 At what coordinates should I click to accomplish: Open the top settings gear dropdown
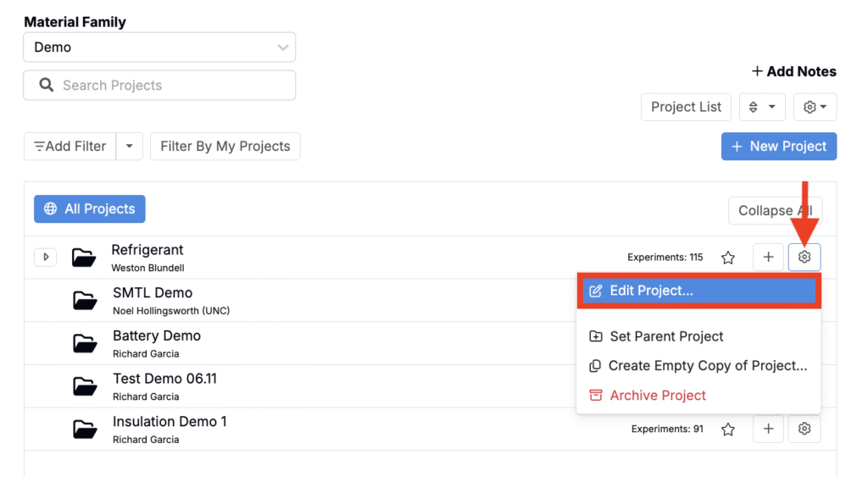pyautogui.click(x=815, y=107)
